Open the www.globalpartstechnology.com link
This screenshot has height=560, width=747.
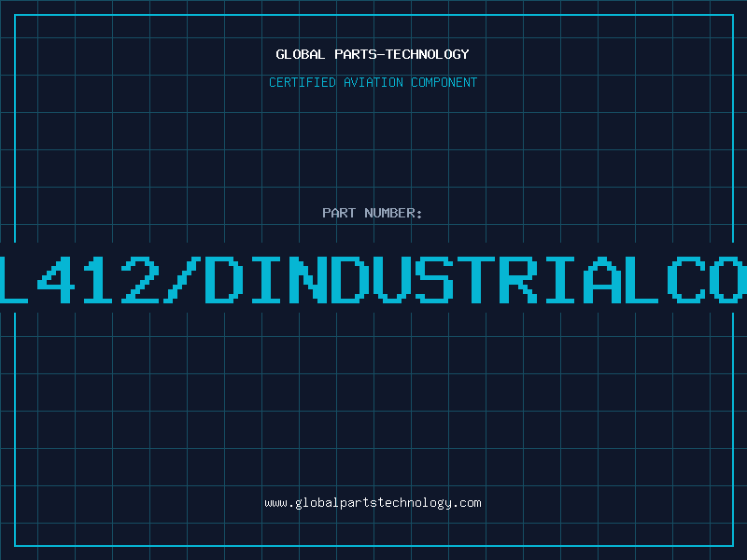[x=373, y=503]
